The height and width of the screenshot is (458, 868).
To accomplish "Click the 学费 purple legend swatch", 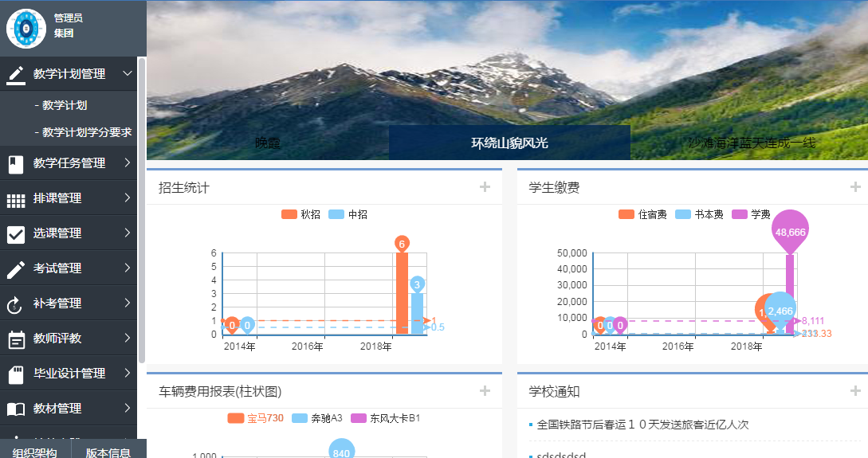I will 739,214.
